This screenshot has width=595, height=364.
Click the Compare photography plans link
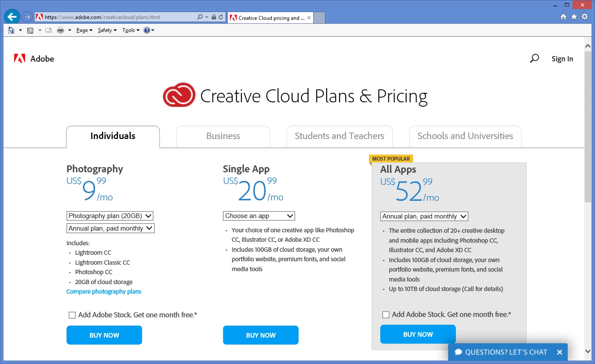104,291
